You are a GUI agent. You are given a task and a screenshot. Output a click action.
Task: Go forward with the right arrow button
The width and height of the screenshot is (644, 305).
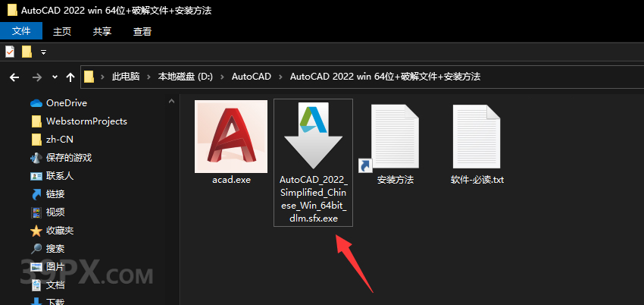[x=37, y=77]
